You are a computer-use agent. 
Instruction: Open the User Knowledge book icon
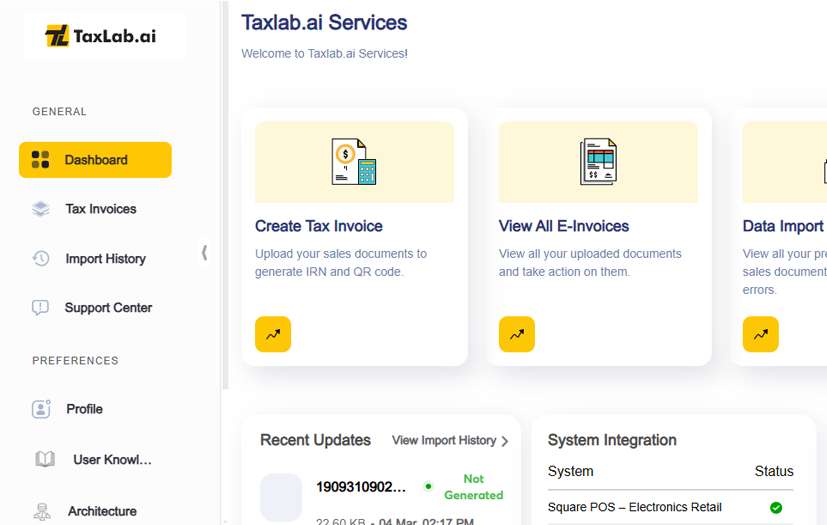click(45, 460)
